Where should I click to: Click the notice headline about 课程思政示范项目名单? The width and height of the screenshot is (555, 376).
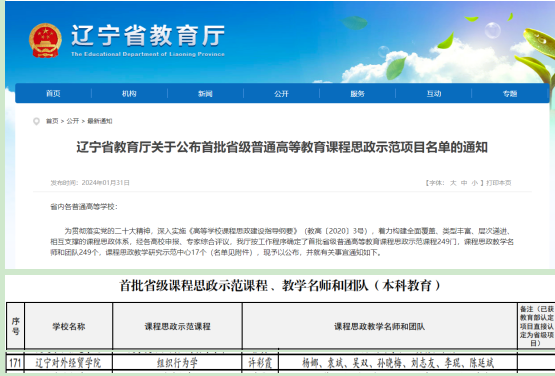(x=282, y=147)
